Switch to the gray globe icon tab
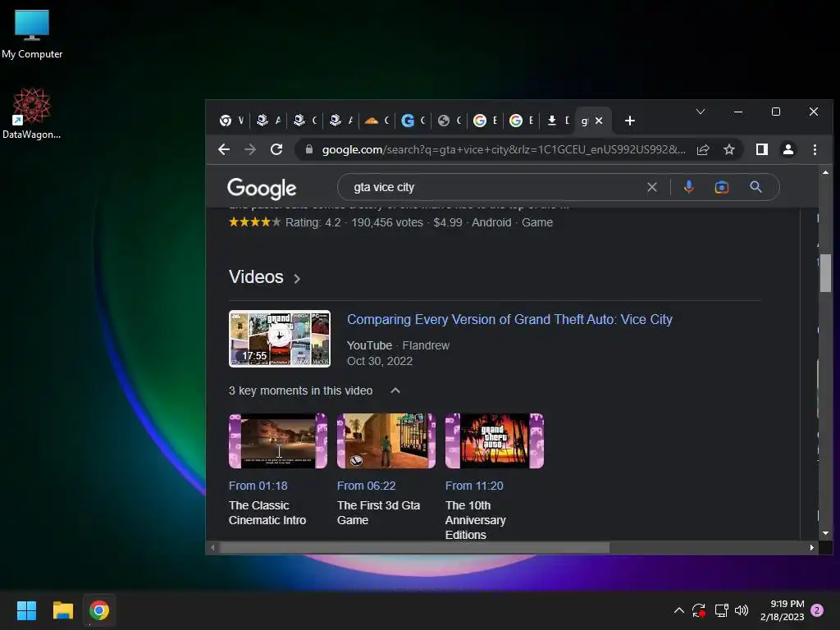 coord(449,121)
